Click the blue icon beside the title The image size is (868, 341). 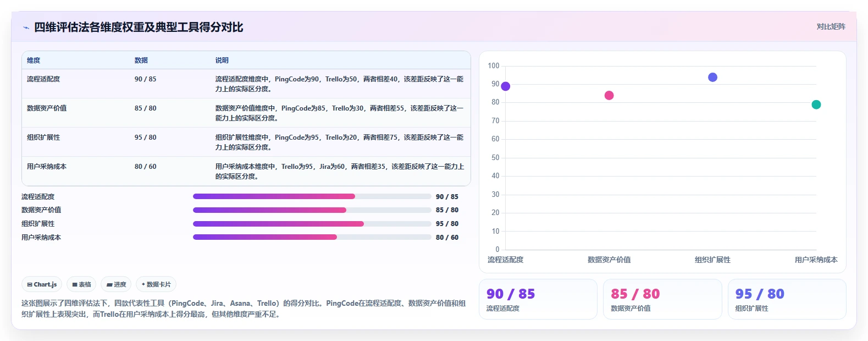26,28
